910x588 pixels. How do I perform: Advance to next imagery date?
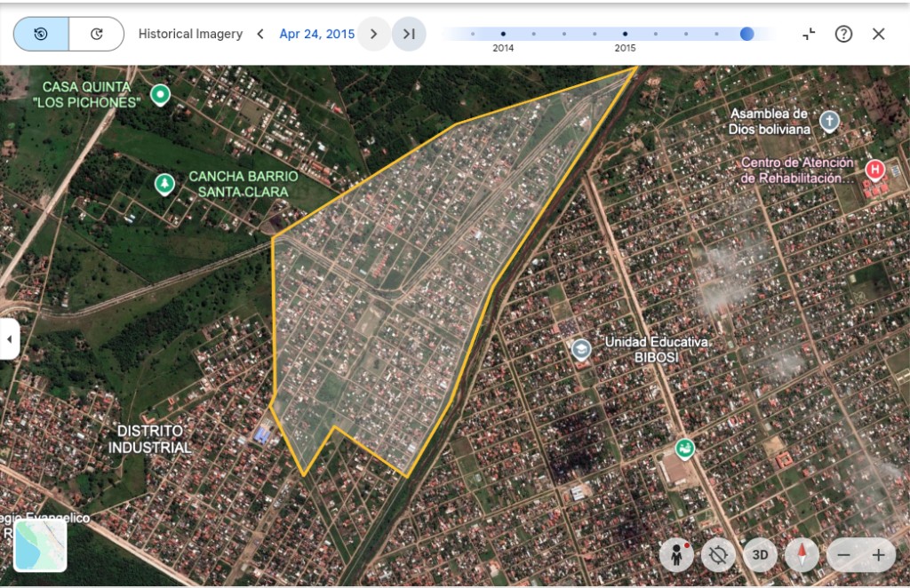374,35
